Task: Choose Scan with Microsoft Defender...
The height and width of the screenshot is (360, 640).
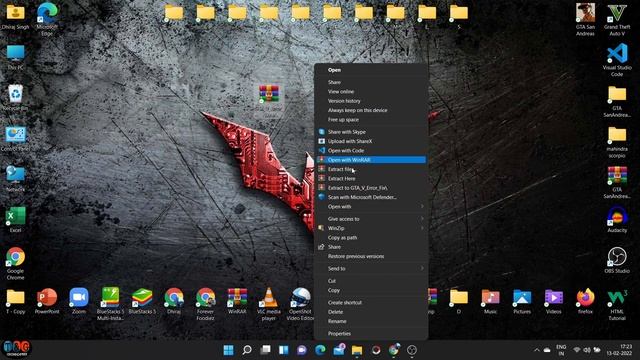Action: point(371,197)
